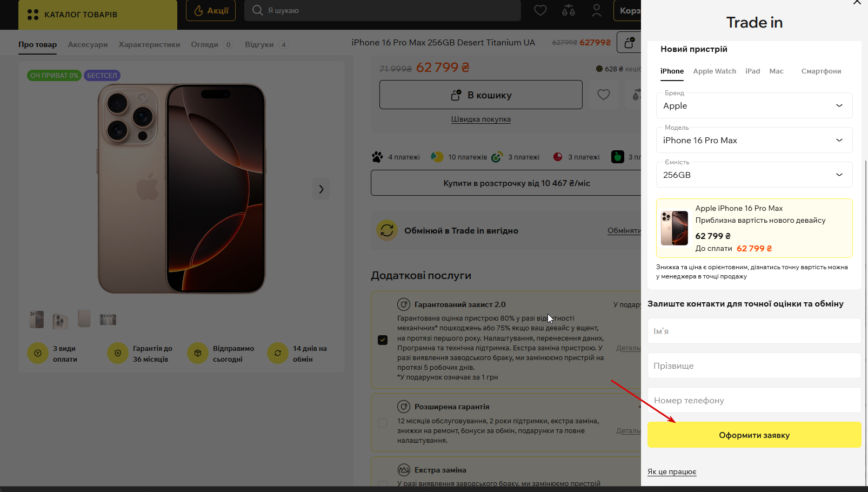This screenshot has width=868, height=492.
Task: Click the iPhone thumbnail in Trade in summary
Action: [675, 228]
